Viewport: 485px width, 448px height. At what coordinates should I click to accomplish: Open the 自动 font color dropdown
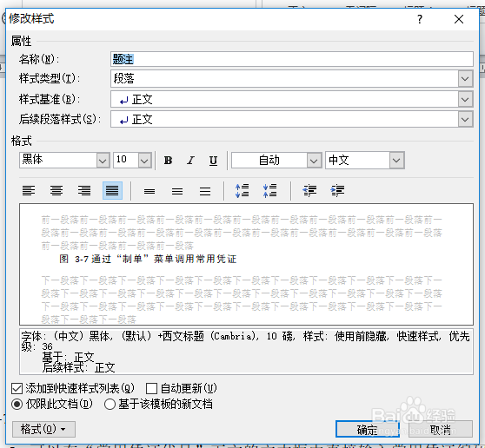pos(314,161)
